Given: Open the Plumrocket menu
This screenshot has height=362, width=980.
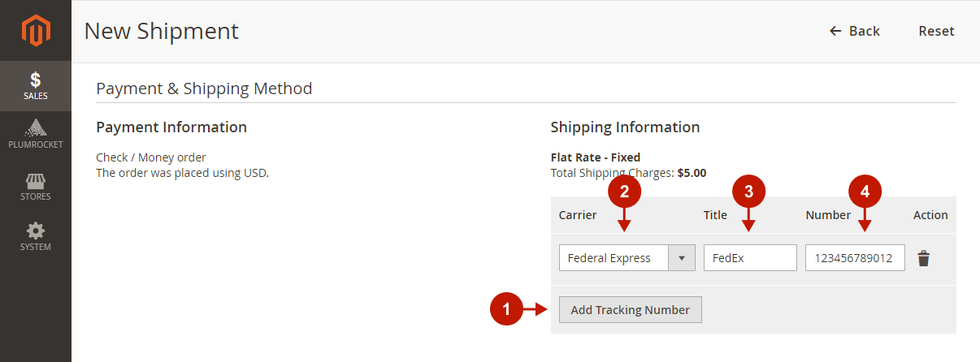Looking at the screenshot, I should [x=36, y=136].
